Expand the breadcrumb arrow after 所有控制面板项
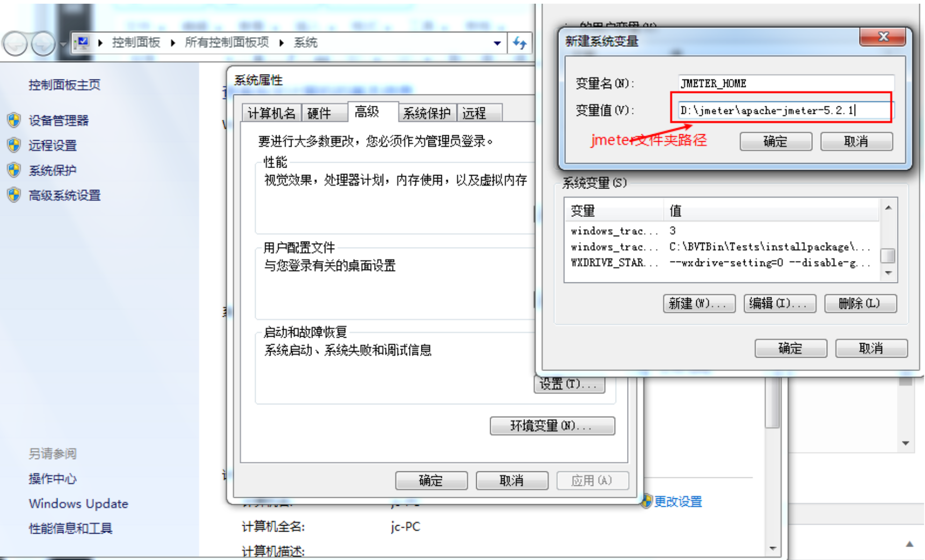The image size is (925, 560). coord(281,43)
